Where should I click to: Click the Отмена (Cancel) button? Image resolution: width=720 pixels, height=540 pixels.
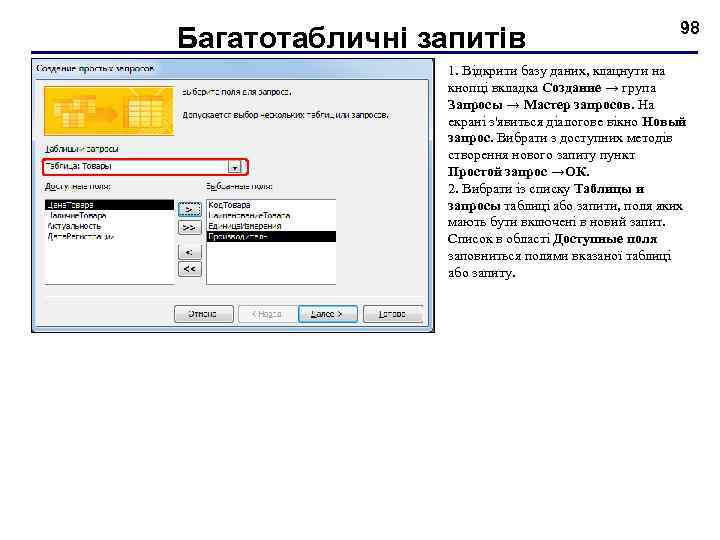203,314
